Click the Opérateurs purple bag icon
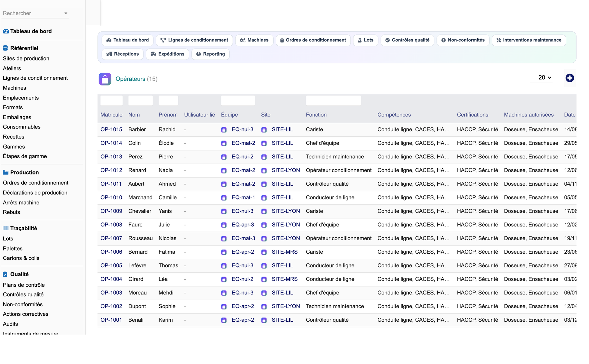589x364 pixels. [x=105, y=79]
